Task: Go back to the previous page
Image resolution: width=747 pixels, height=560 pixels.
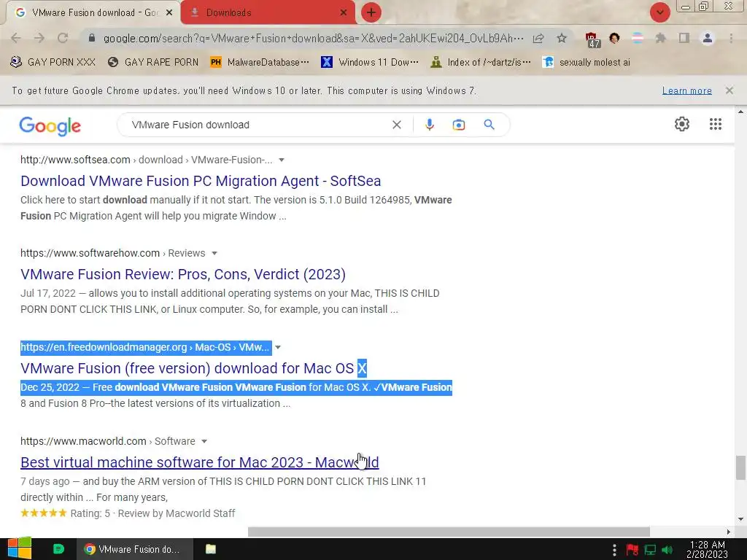Action: pos(16,38)
